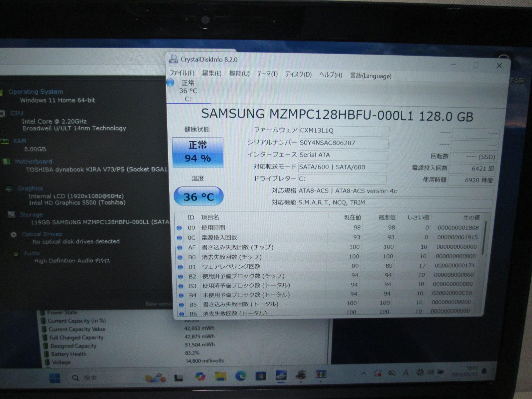Click raw value 000000000174

tap(455, 266)
